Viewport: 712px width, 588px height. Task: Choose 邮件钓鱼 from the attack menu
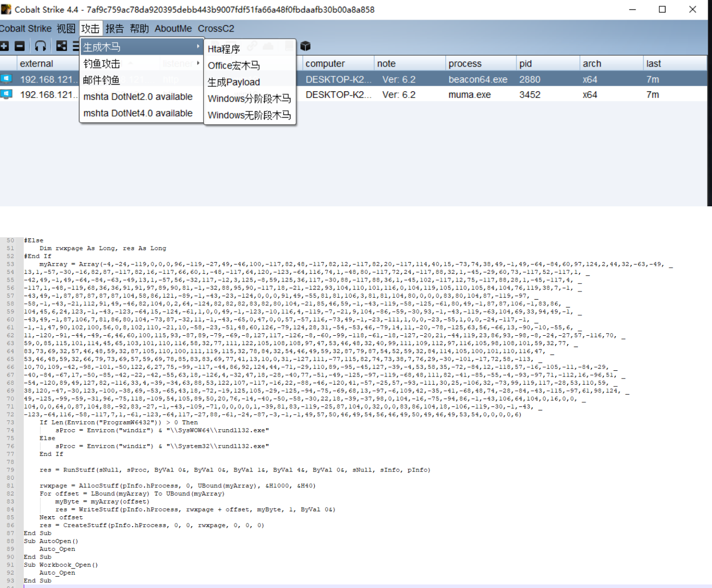click(x=142, y=80)
